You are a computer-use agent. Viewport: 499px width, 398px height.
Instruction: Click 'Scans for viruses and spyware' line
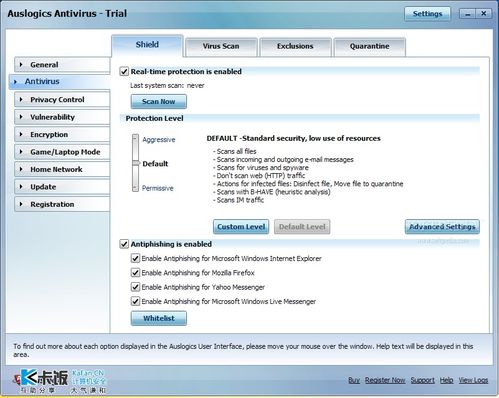pos(261,168)
